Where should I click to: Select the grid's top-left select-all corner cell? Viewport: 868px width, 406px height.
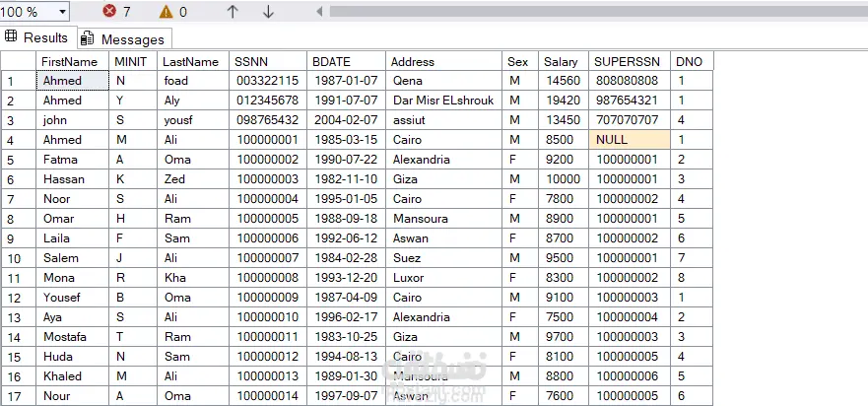(19, 61)
